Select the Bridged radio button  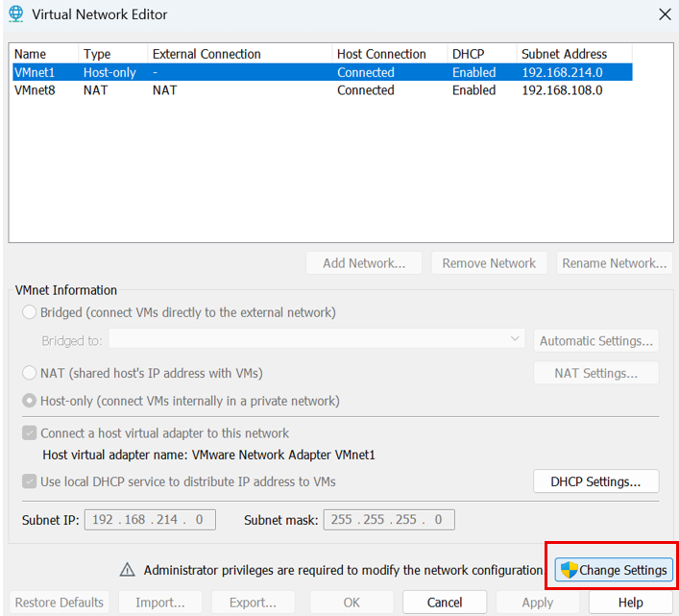[29, 312]
